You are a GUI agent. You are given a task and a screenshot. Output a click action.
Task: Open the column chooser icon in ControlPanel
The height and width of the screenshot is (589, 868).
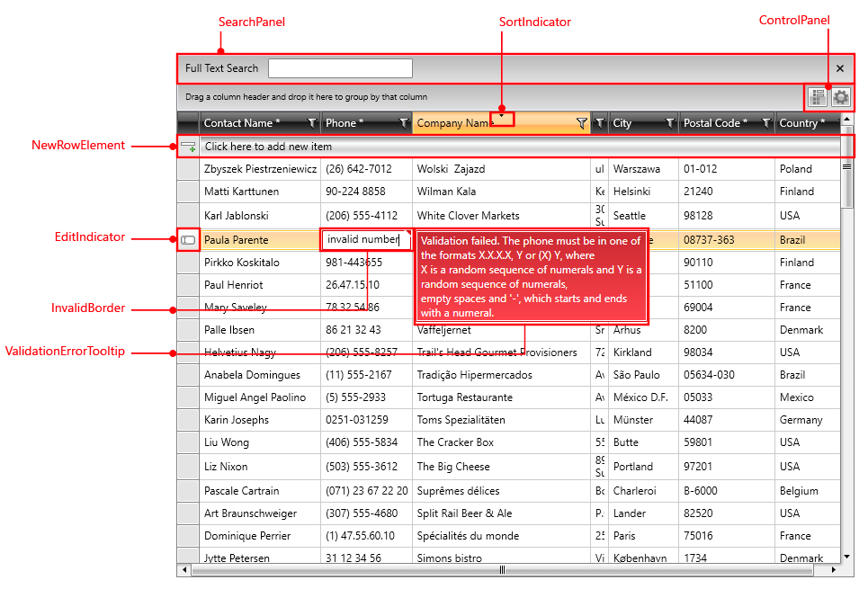click(819, 97)
